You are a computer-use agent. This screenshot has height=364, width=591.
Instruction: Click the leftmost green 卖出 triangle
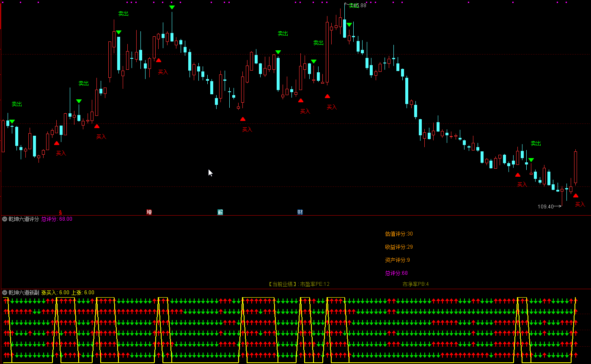(x=12, y=122)
